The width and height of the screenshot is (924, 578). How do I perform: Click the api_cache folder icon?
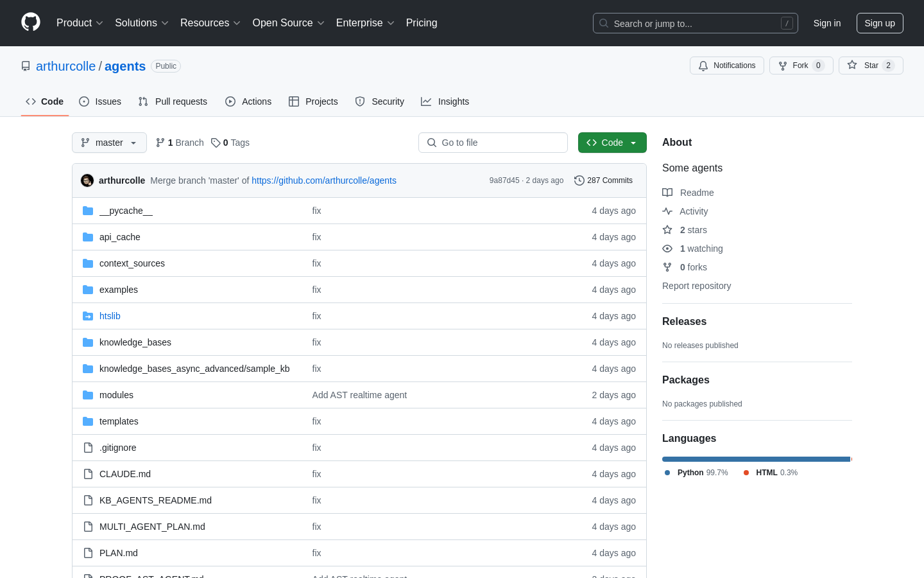coord(88,237)
